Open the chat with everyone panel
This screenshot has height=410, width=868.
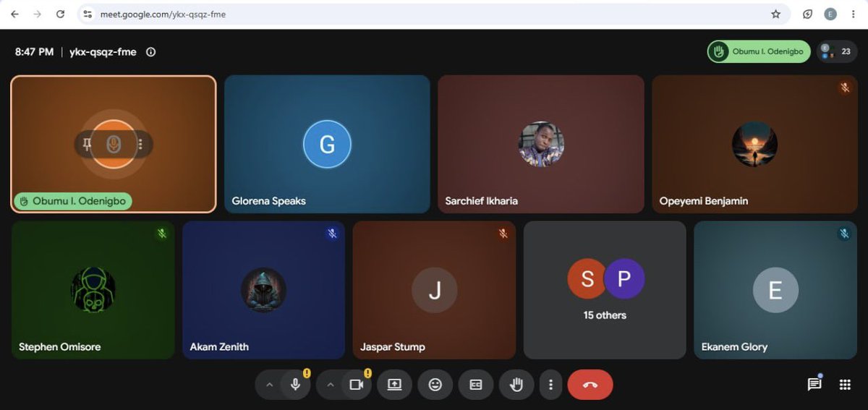click(814, 385)
